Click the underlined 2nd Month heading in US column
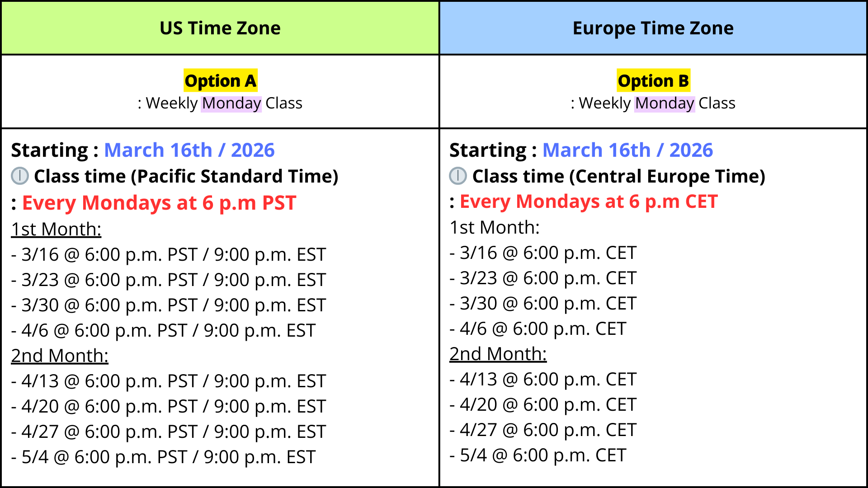The width and height of the screenshot is (868, 488). (60, 356)
